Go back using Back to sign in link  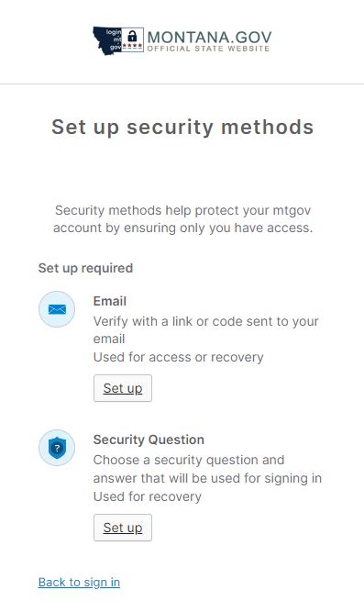pyautogui.click(x=79, y=582)
